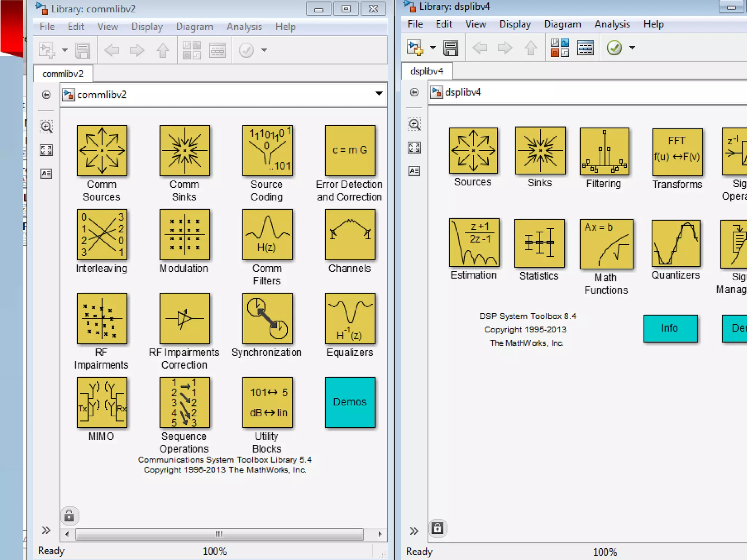Open the Synchronization library block
Screen dimensions: 747x560
[x=267, y=318]
